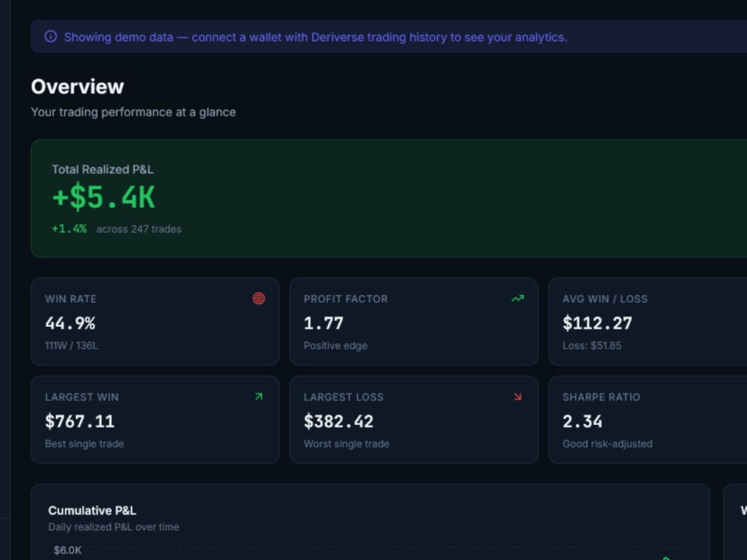This screenshot has height=560, width=747.
Task: Click the $112.27 average win value
Action: point(598,323)
